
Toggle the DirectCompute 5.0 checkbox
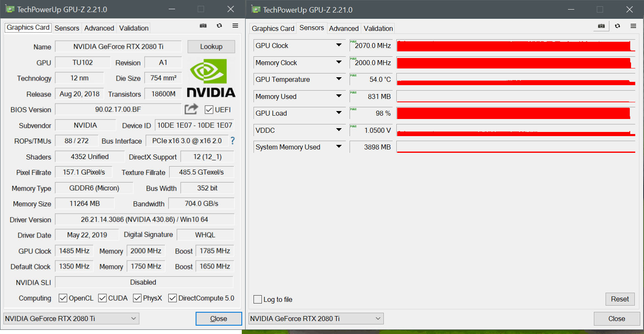[172, 298]
